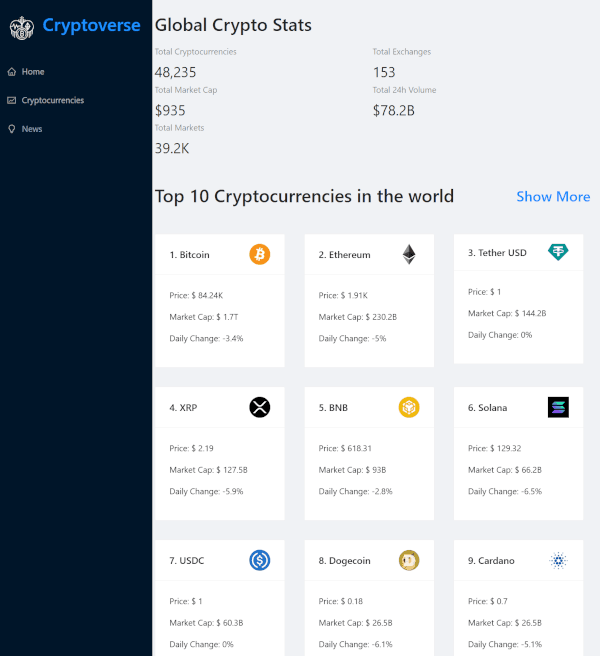600x656 pixels.
Task: Click Bitcoin price $ 84.24K text
Action: pos(196,295)
